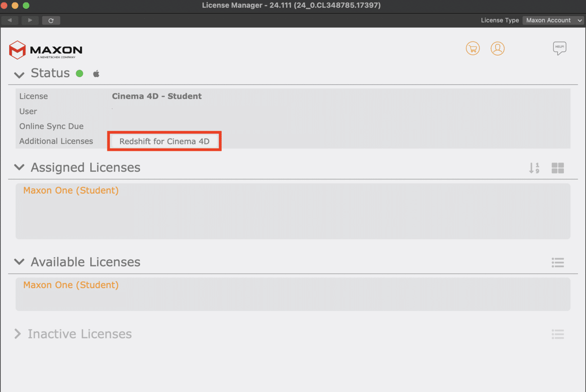Switch assigned licenses to grid view
This screenshot has width=586, height=392.
(x=558, y=168)
